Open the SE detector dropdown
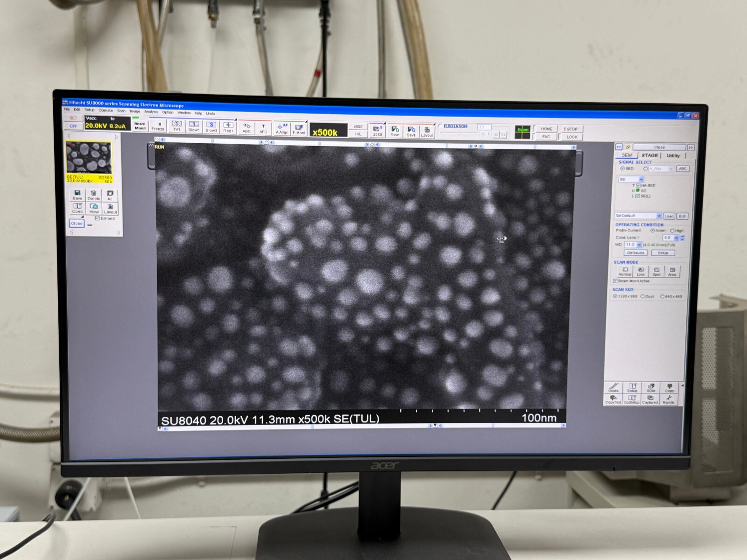 [x=641, y=179]
